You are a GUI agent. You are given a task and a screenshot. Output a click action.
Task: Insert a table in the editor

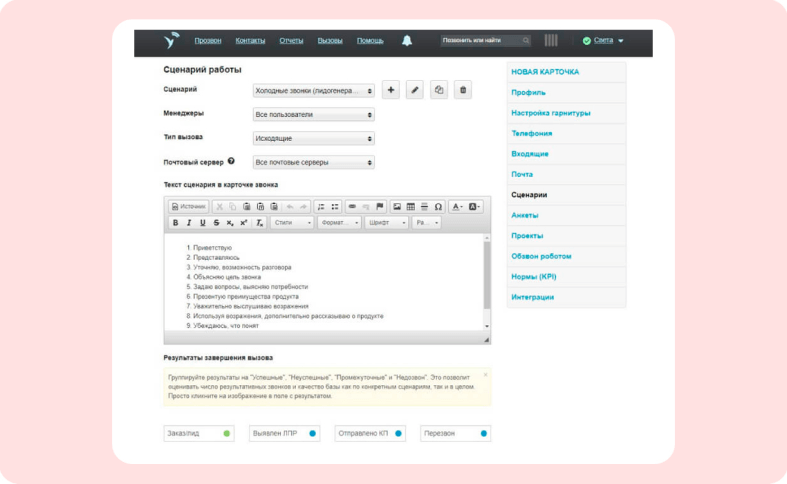[x=411, y=207]
